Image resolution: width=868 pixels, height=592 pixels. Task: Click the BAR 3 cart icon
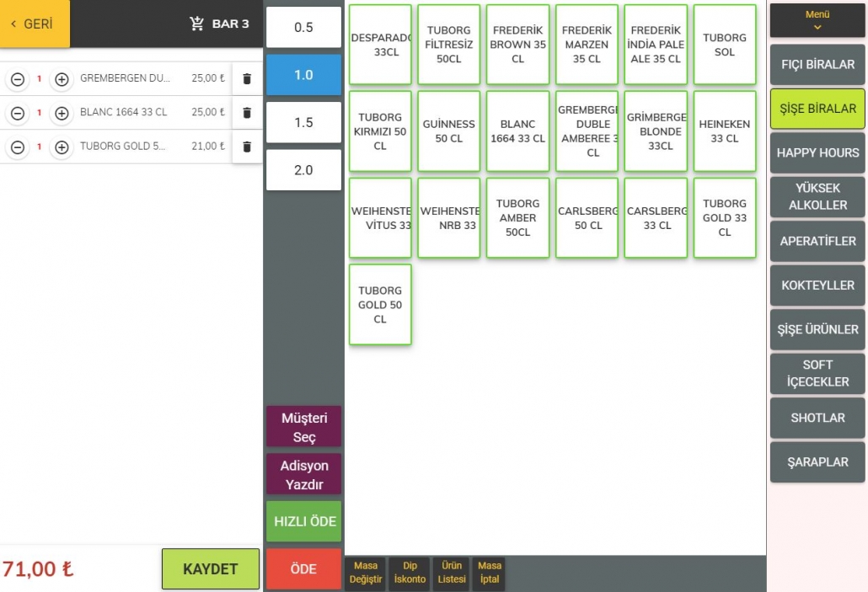pyautogui.click(x=196, y=24)
